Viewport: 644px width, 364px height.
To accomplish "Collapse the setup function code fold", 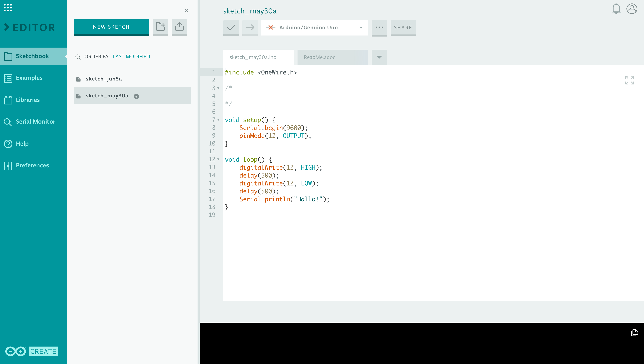I will pyautogui.click(x=218, y=120).
